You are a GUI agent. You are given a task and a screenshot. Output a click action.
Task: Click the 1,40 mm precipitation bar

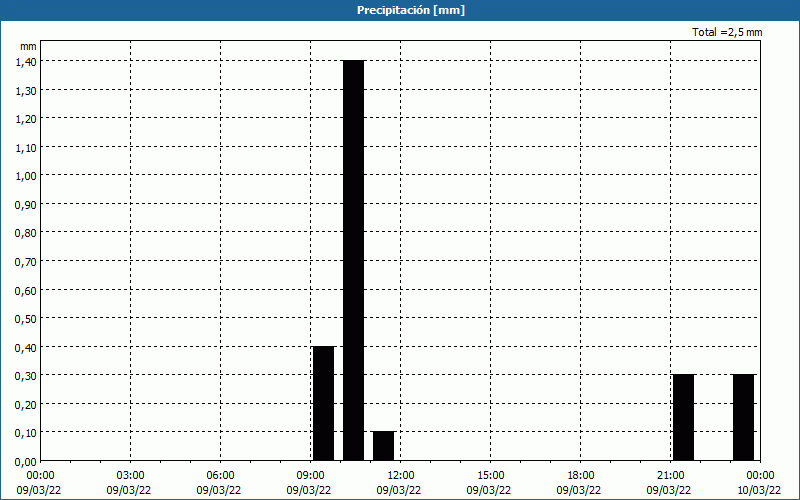tap(354, 260)
